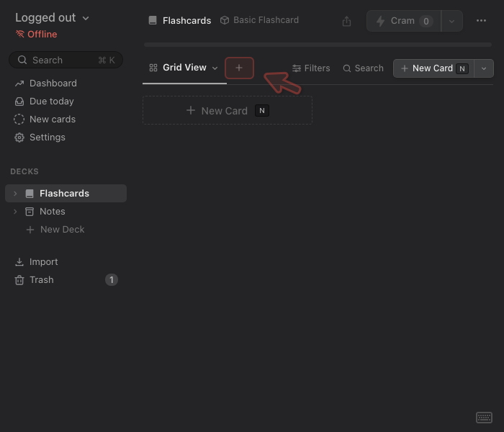Open Dashboard from the sidebar
Screen dimensions: 504x432
coord(53,84)
